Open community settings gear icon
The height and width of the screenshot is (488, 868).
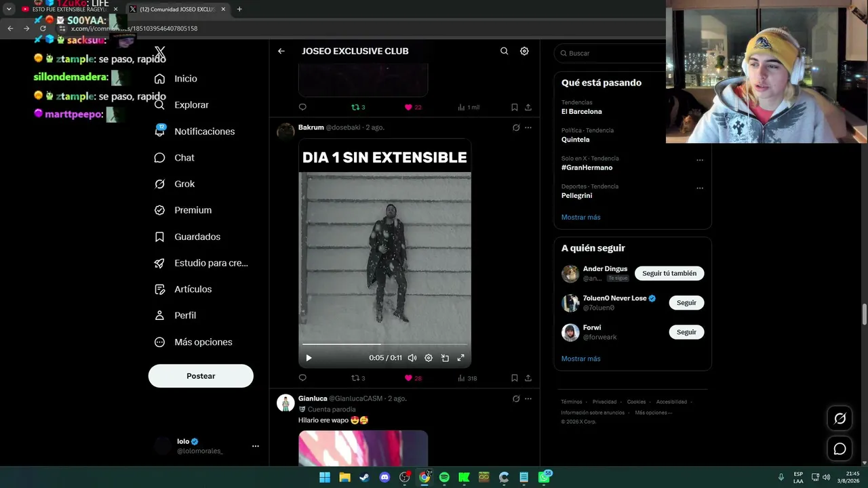(x=524, y=51)
